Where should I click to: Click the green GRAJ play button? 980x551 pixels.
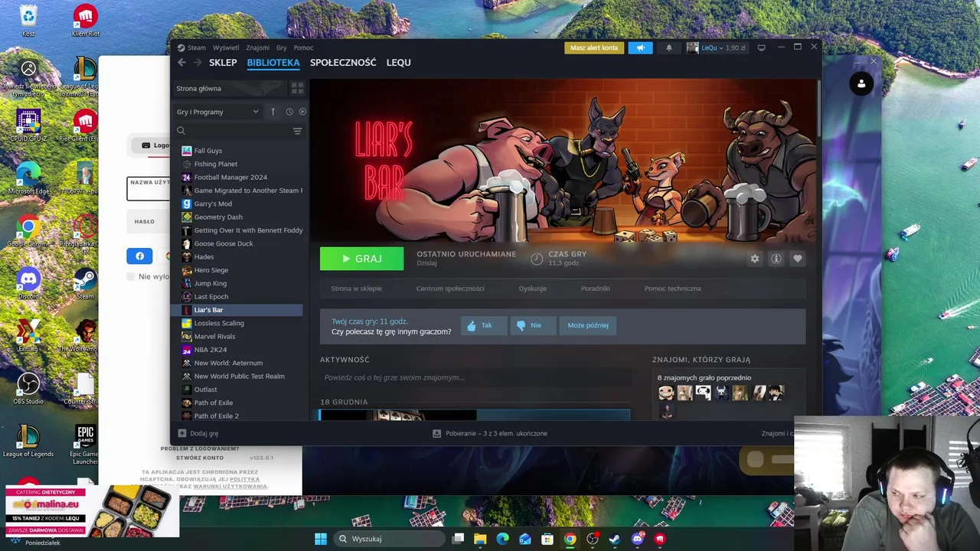(x=361, y=259)
